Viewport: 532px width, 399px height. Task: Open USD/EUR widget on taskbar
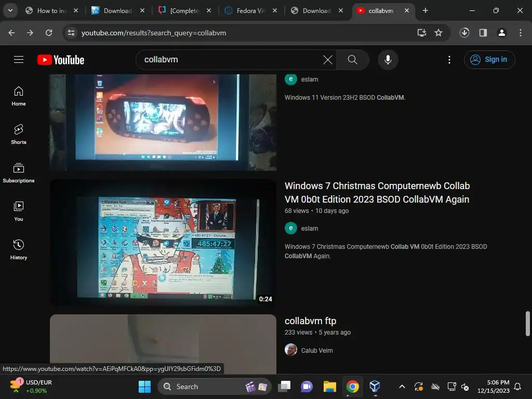click(31, 387)
